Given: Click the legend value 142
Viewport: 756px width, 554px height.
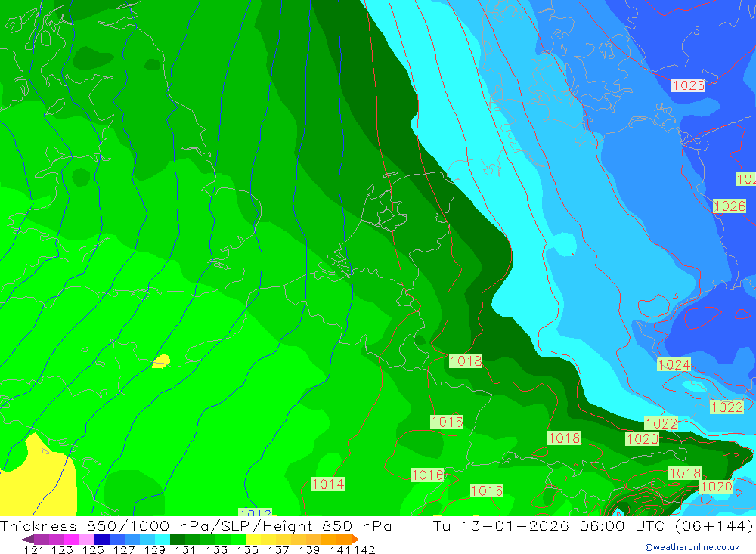Looking at the screenshot, I should click(x=364, y=549).
